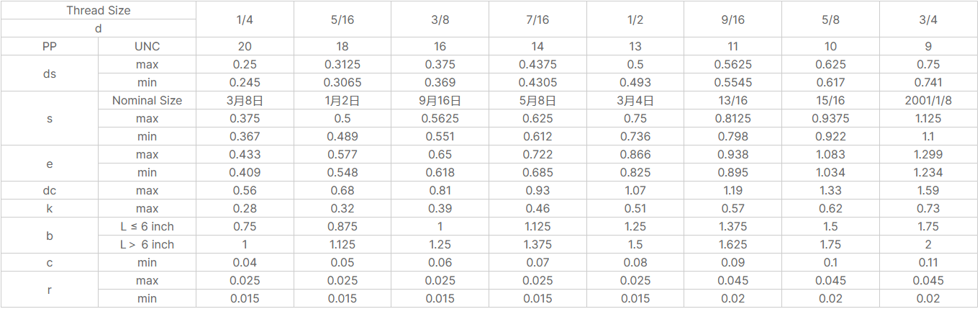
Task: Select the 13/16 nominal size cell
Action: tap(732, 100)
